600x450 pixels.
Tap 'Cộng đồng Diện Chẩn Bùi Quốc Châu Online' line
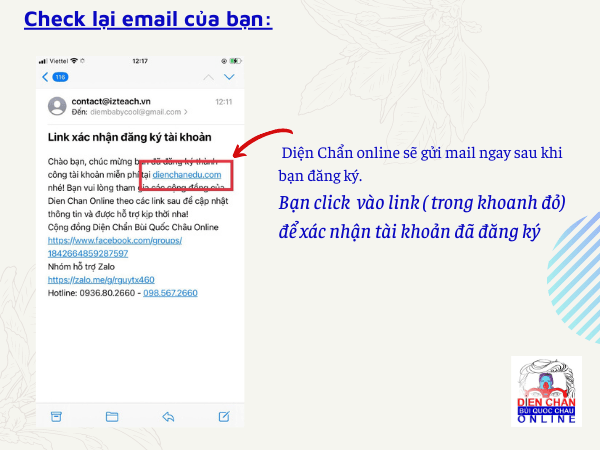tap(133, 227)
